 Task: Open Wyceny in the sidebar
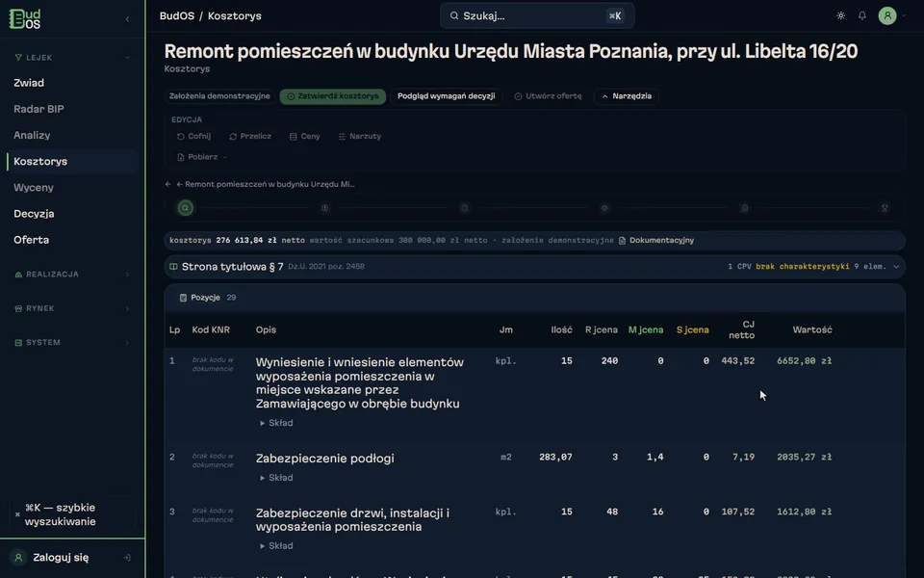click(x=34, y=188)
